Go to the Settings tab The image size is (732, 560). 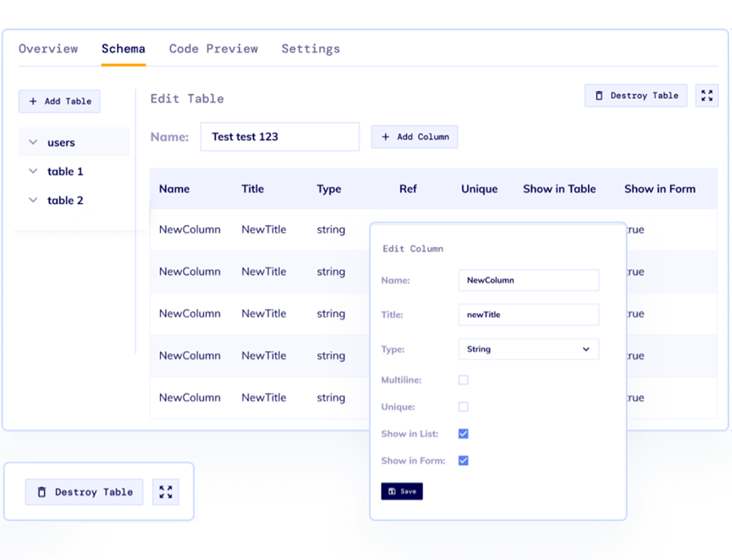click(311, 49)
